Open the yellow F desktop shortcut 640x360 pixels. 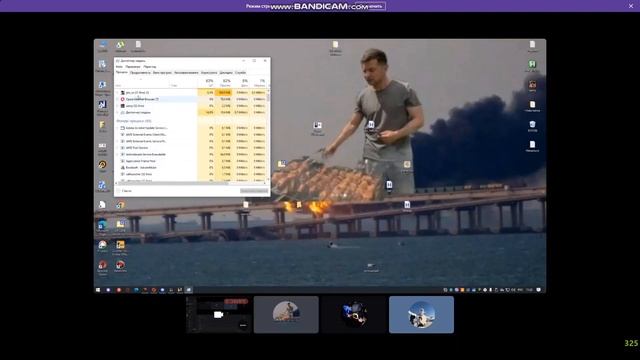click(x=102, y=125)
